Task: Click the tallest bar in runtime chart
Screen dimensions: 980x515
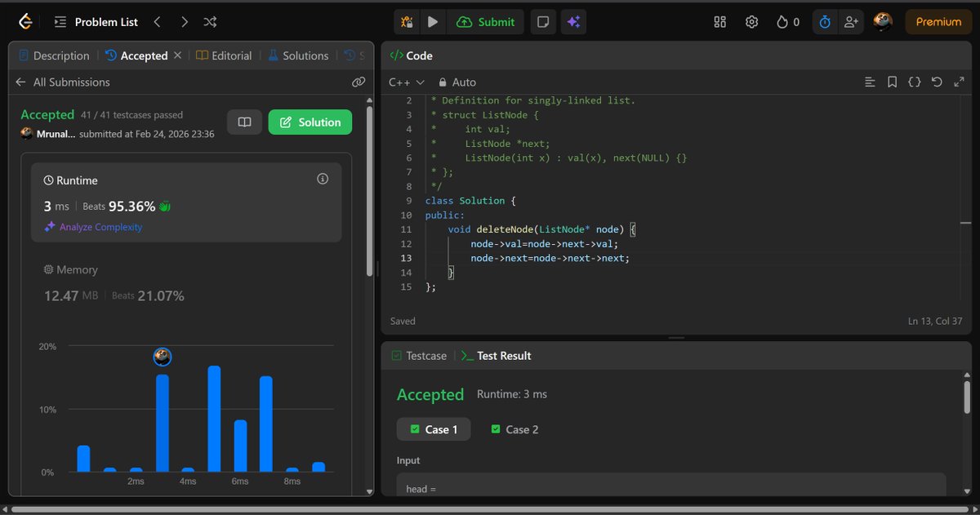Action: (x=214, y=419)
